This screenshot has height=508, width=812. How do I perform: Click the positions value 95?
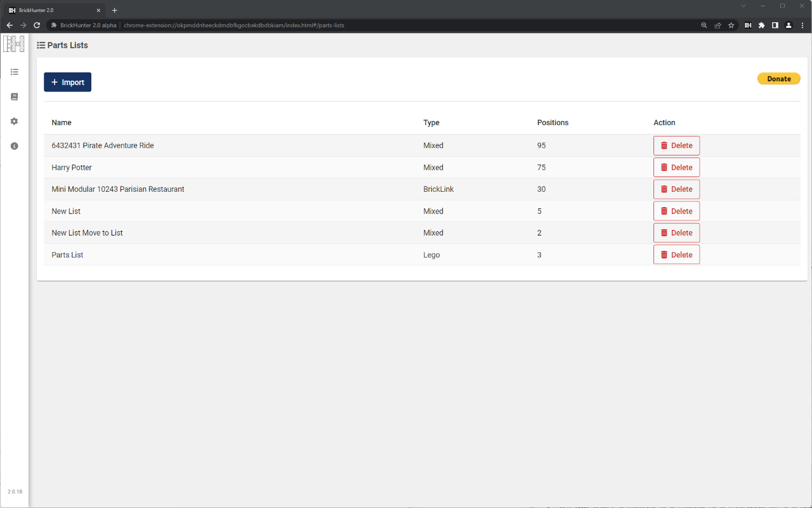point(541,145)
